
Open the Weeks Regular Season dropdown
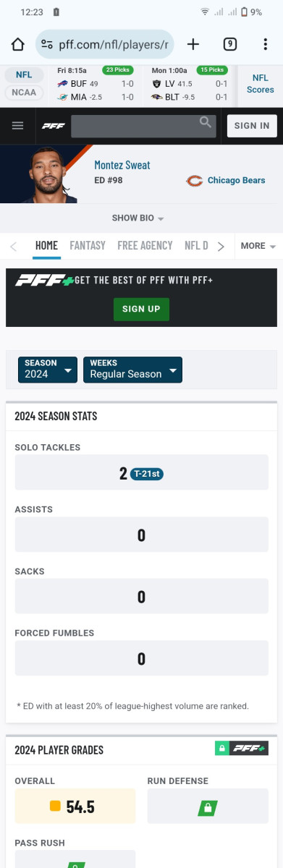tap(132, 369)
